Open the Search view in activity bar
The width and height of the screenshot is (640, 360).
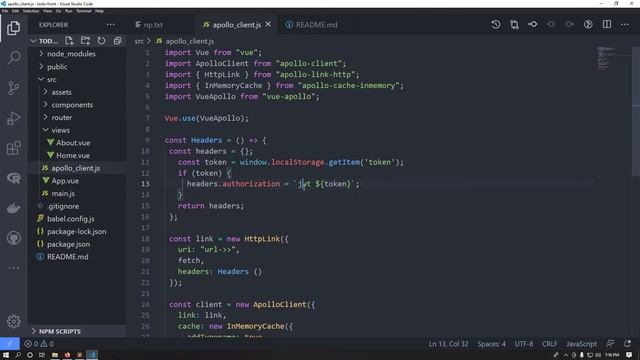point(13,58)
